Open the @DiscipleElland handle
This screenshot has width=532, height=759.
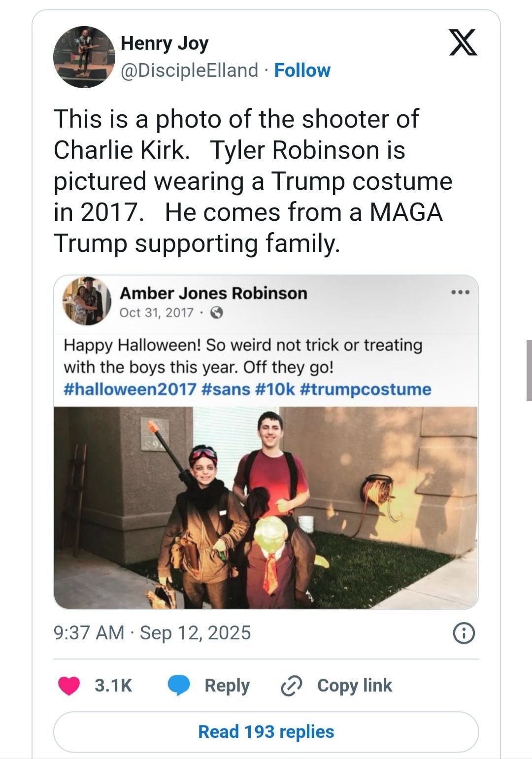click(x=189, y=70)
